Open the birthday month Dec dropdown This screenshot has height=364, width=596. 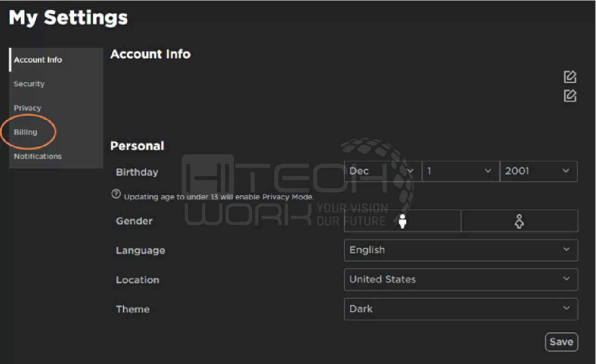point(382,171)
